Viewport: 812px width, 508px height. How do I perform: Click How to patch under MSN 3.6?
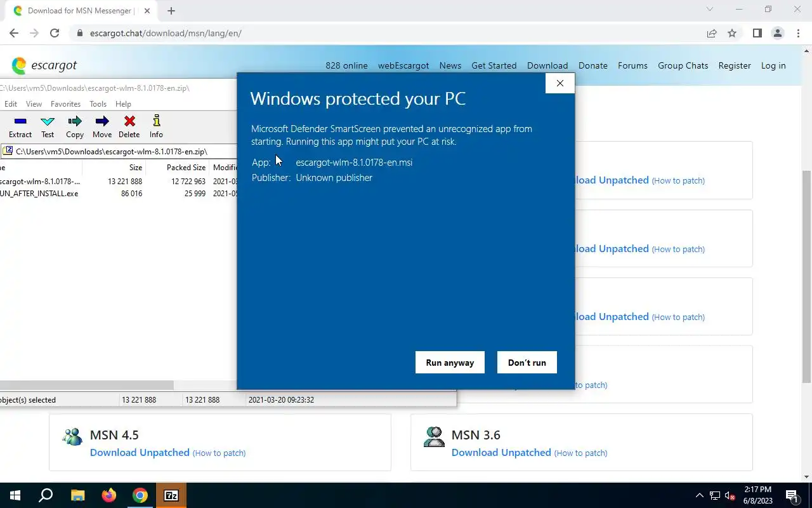tap(580, 453)
